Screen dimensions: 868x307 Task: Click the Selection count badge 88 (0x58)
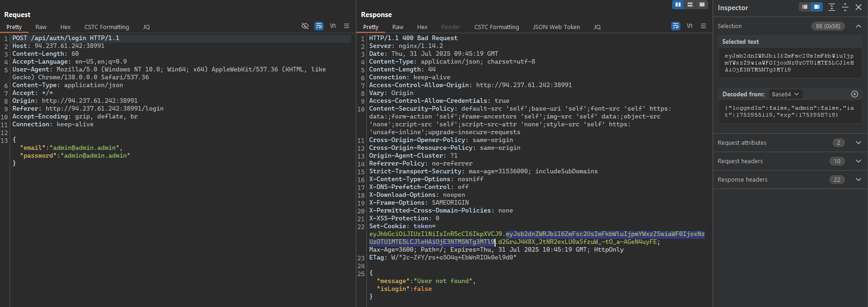pyautogui.click(x=828, y=26)
